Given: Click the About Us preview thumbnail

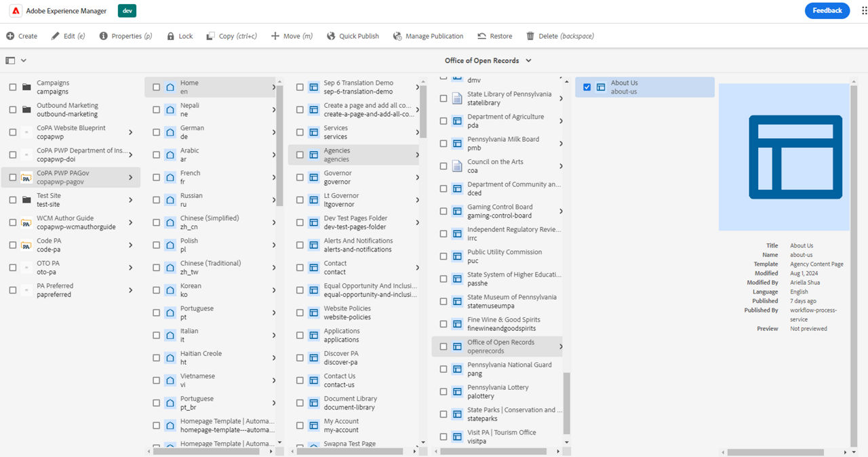Looking at the screenshot, I should coord(784,157).
